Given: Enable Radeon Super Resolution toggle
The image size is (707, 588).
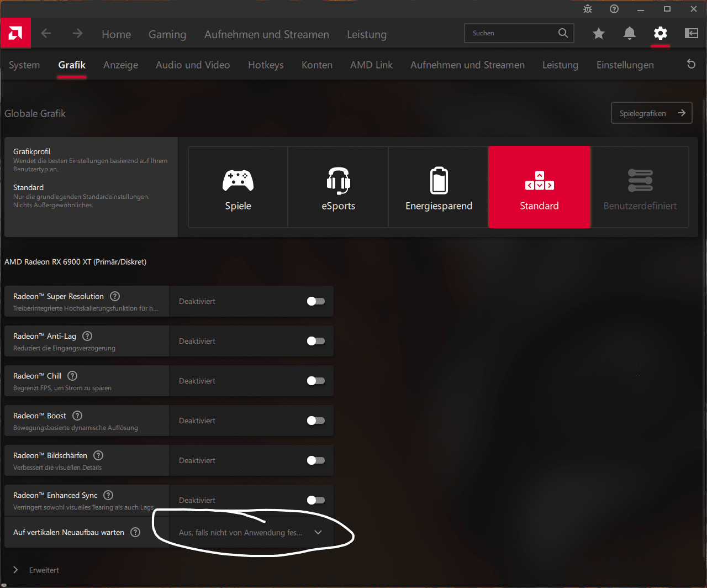Looking at the screenshot, I should 316,301.
